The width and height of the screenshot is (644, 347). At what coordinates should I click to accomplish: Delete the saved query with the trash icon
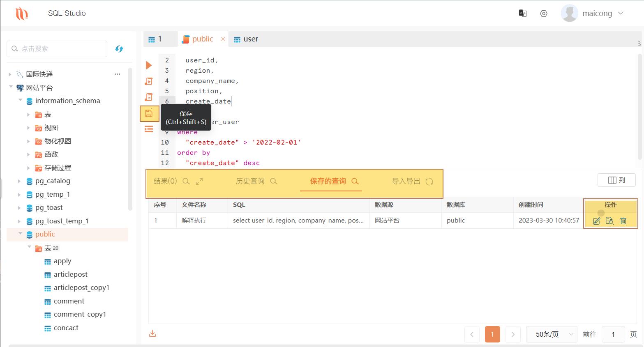(623, 221)
